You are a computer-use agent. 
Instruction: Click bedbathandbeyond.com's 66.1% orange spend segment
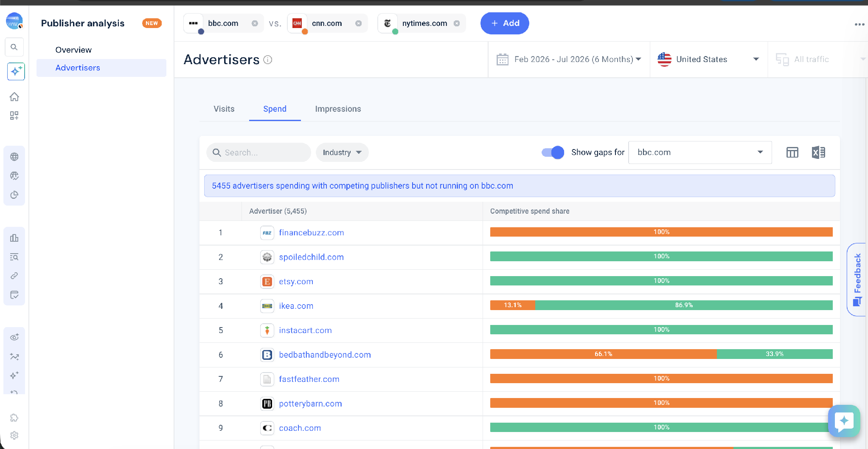603,354
